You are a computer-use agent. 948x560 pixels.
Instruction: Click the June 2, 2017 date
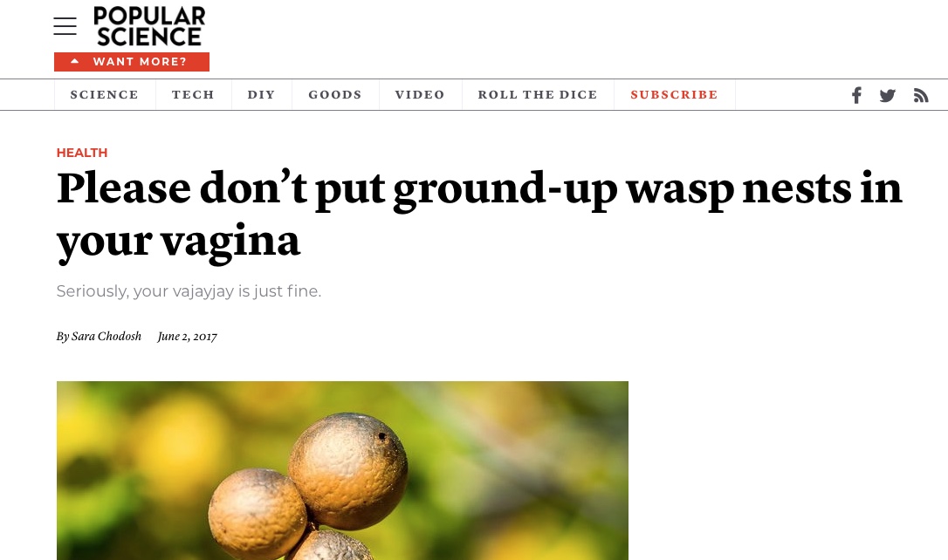(187, 337)
